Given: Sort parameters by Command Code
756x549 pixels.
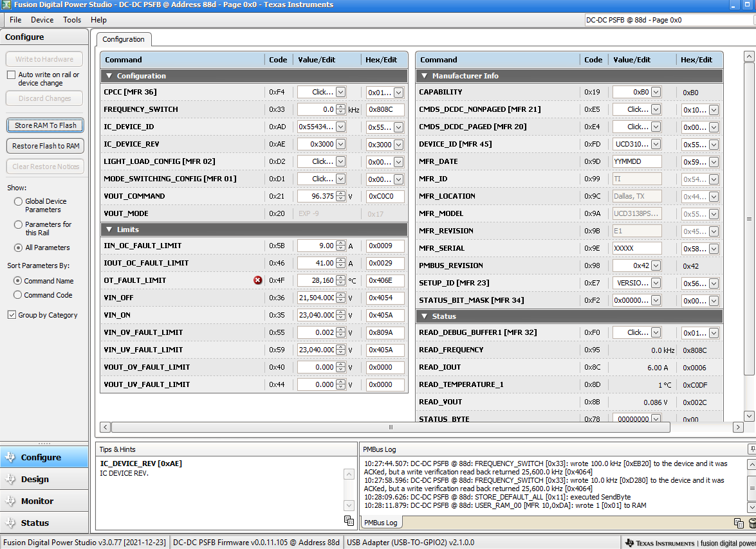Looking at the screenshot, I should (x=18, y=294).
